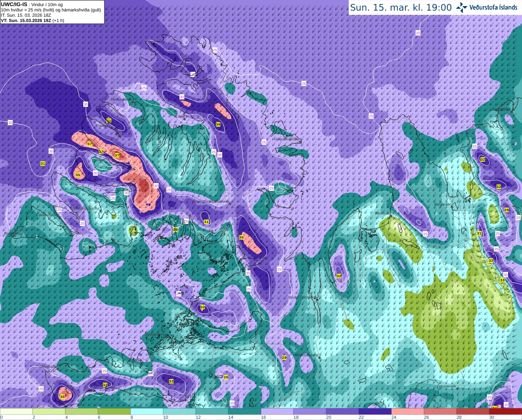Click the 14–16 m/s dark teal legend swatch

point(245,411)
